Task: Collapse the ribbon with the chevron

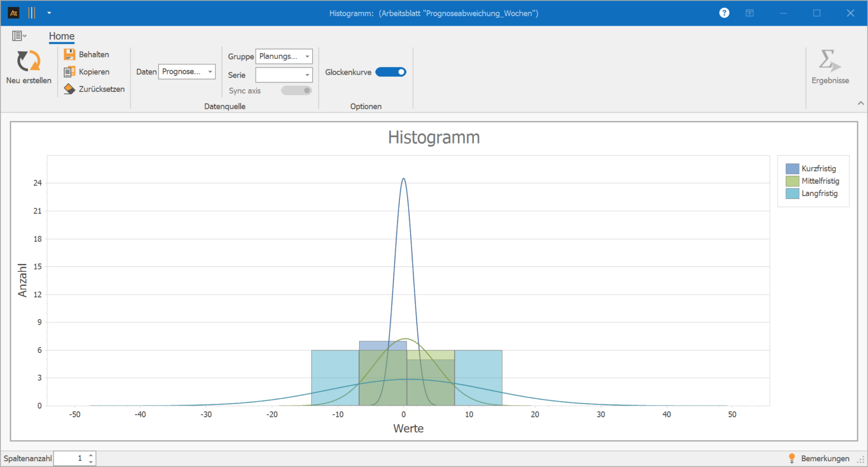Action: click(x=861, y=103)
